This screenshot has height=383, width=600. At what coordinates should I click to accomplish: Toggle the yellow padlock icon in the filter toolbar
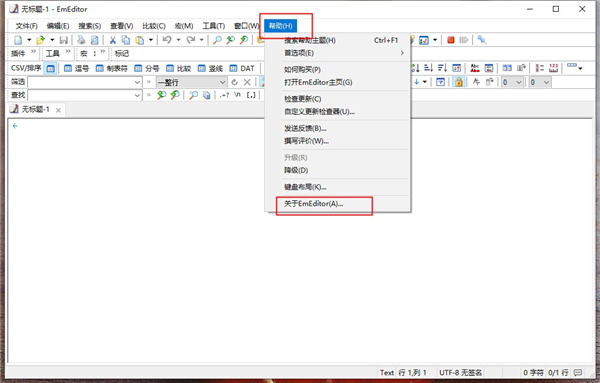coord(458,82)
